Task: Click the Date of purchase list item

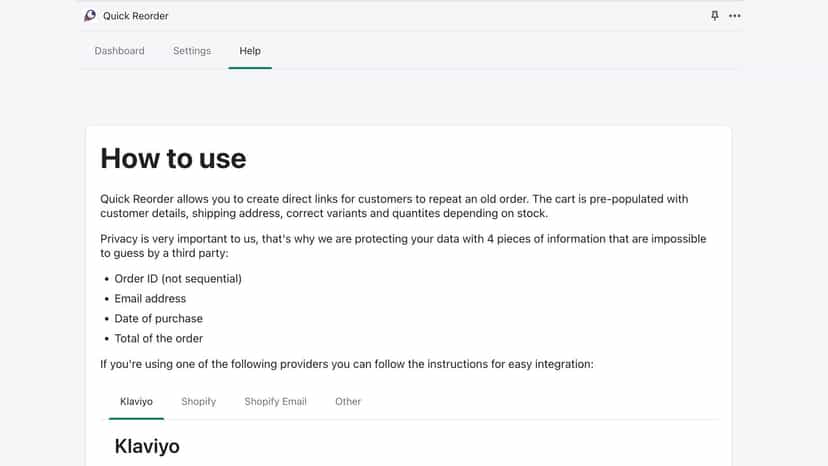Action: 158,319
